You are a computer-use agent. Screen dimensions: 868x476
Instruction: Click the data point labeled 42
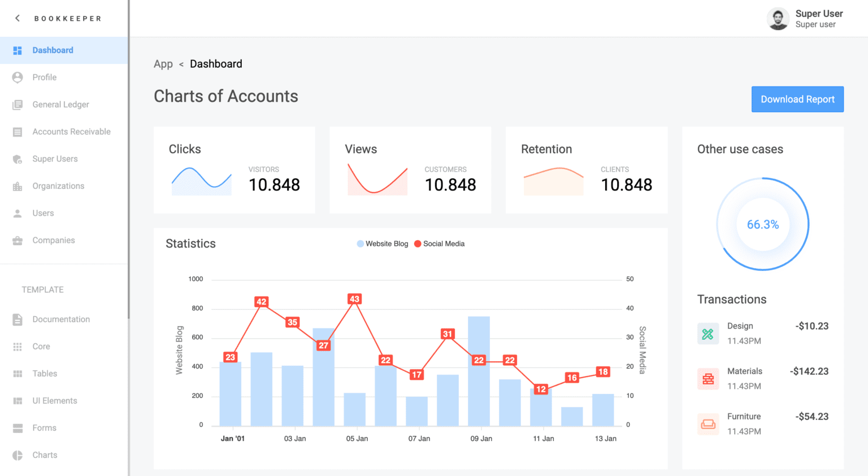tap(261, 302)
